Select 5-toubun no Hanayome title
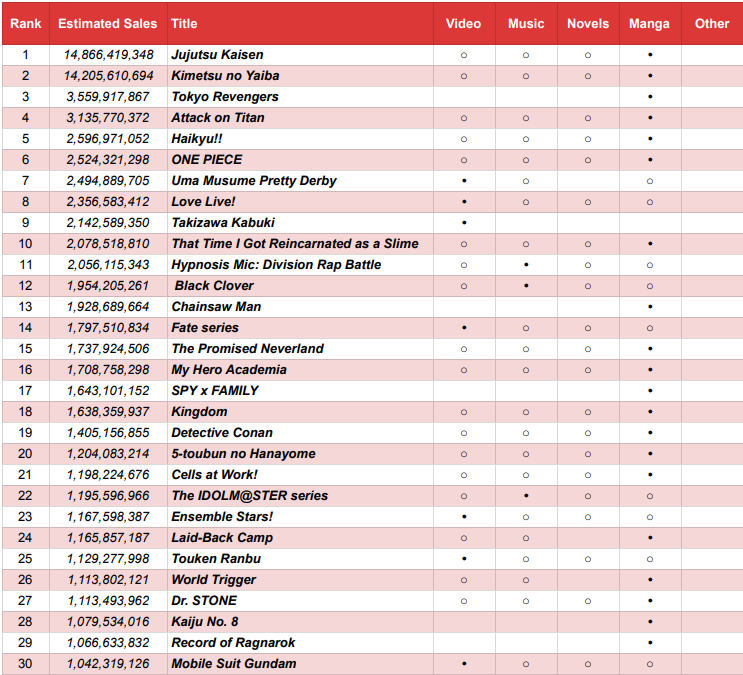 pos(244,454)
